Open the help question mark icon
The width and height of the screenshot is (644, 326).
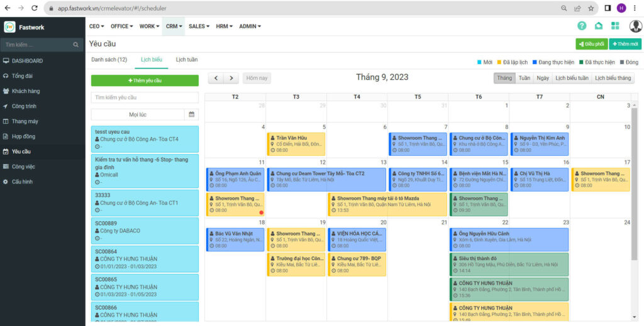[582, 26]
